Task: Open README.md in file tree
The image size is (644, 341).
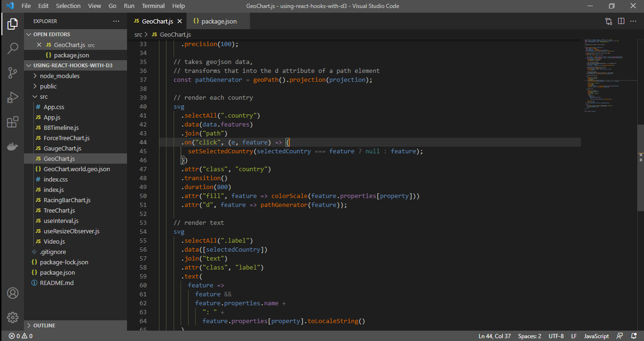Action: [x=75, y=283]
